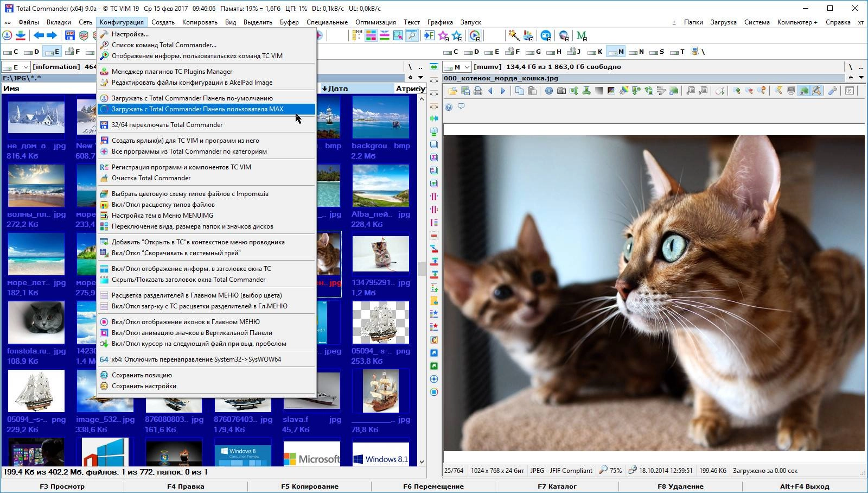Viewport: 868px width, 493px height.
Task: Open the Настройка... menu entry
Action: [x=130, y=34]
